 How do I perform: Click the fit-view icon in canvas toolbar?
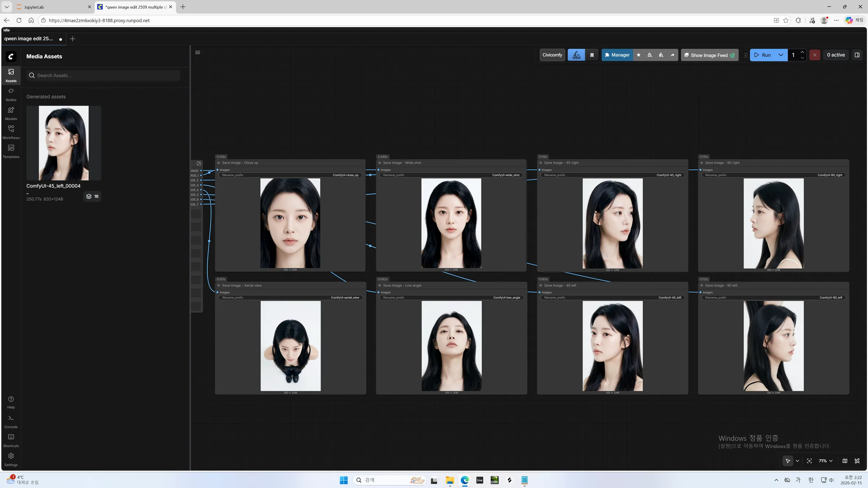point(809,461)
